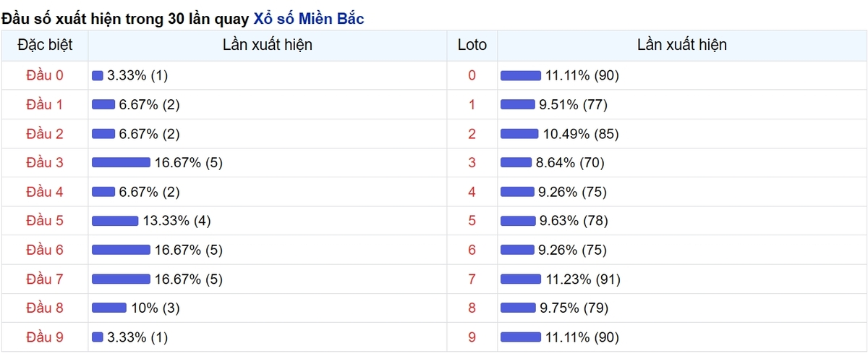The width and height of the screenshot is (868, 354).
Task: Click the Loto 2 bar showing 10.49%
Action: point(519,134)
